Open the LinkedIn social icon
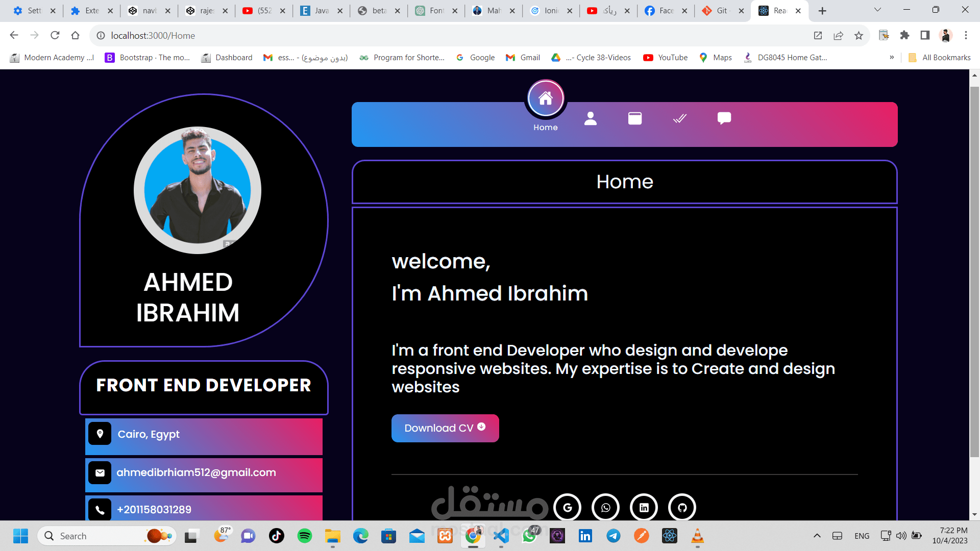 coord(644,507)
